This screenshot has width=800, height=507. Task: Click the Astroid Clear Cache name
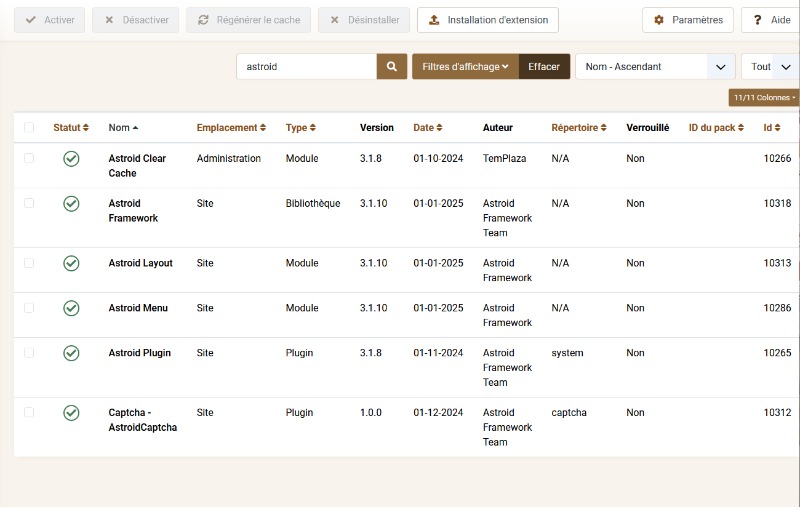click(137, 166)
